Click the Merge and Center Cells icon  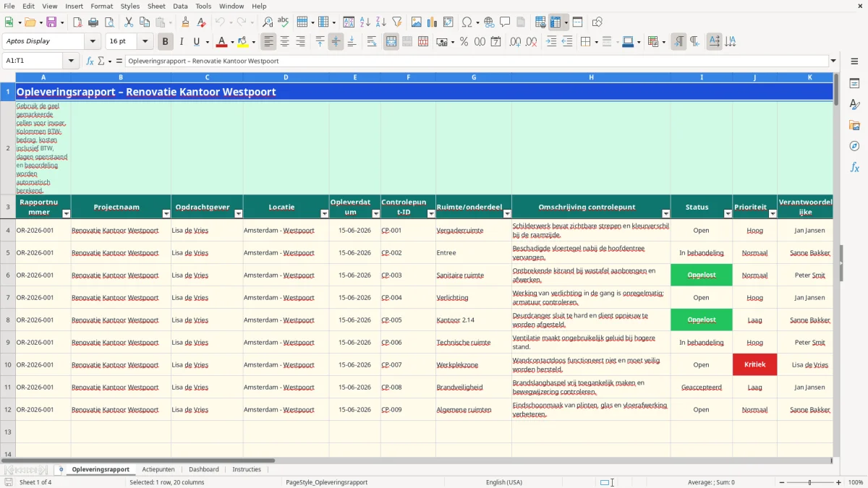(391, 42)
